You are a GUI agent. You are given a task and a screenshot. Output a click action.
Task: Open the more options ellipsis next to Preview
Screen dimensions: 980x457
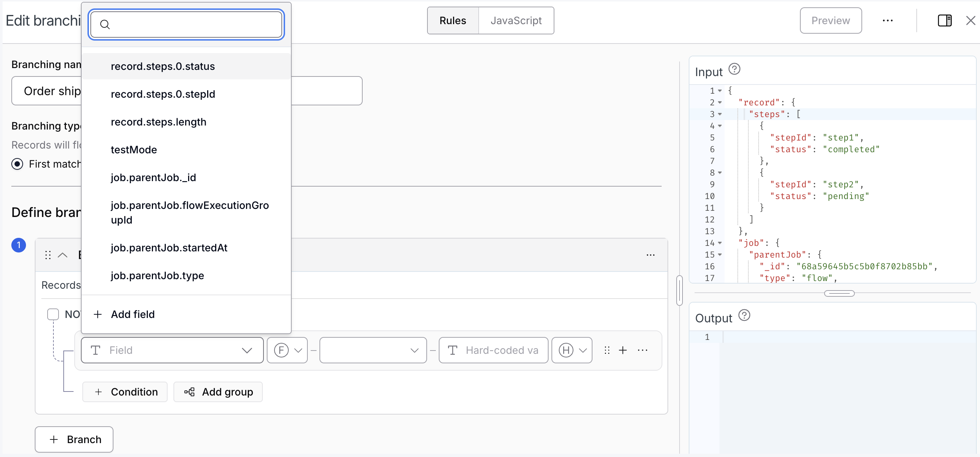coord(887,20)
